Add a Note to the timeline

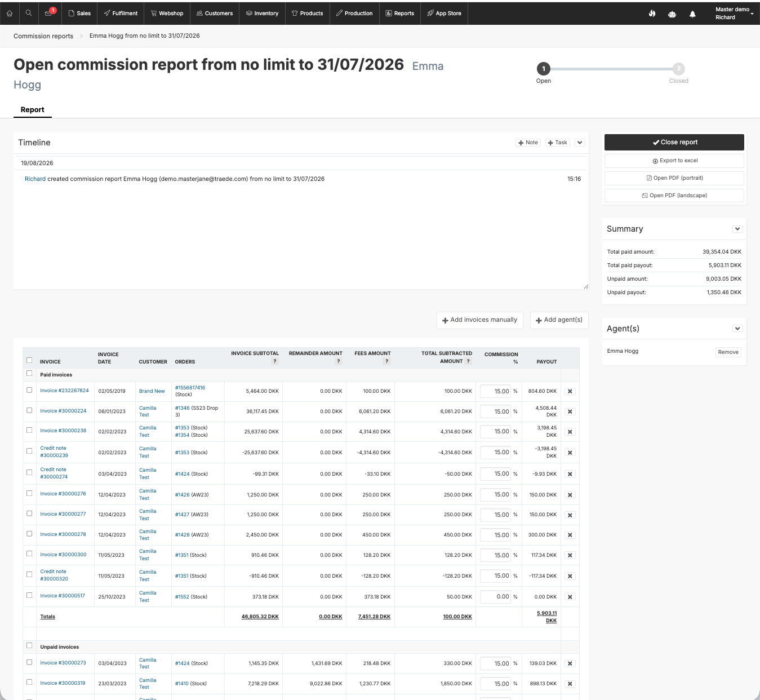pyautogui.click(x=528, y=143)
